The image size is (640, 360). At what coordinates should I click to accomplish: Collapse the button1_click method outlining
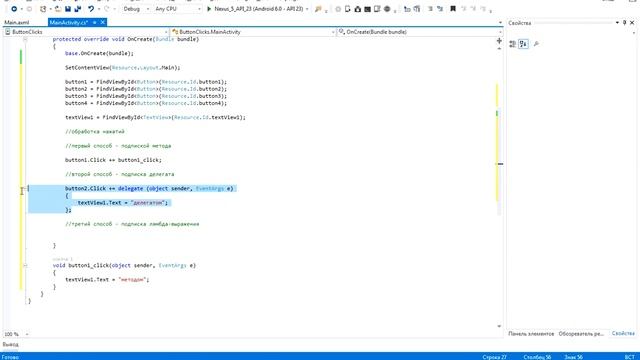tap(25, 265)
